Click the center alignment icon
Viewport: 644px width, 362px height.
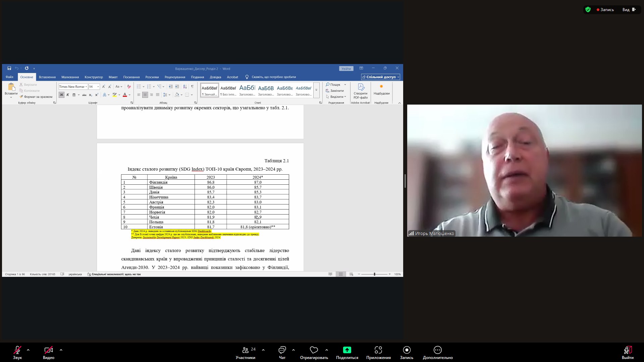[x=145, y=95]
